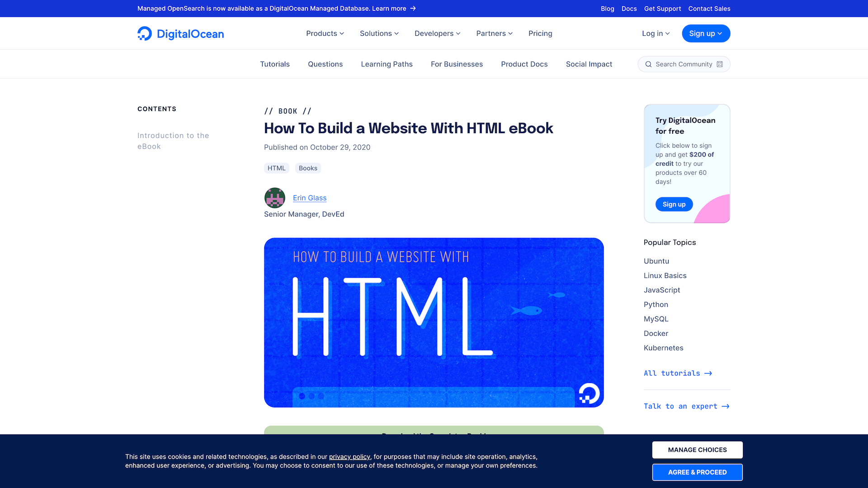Expand the Products dropdown menu
The height and width of the screenshot is (488, 868).
coord(325,33)
